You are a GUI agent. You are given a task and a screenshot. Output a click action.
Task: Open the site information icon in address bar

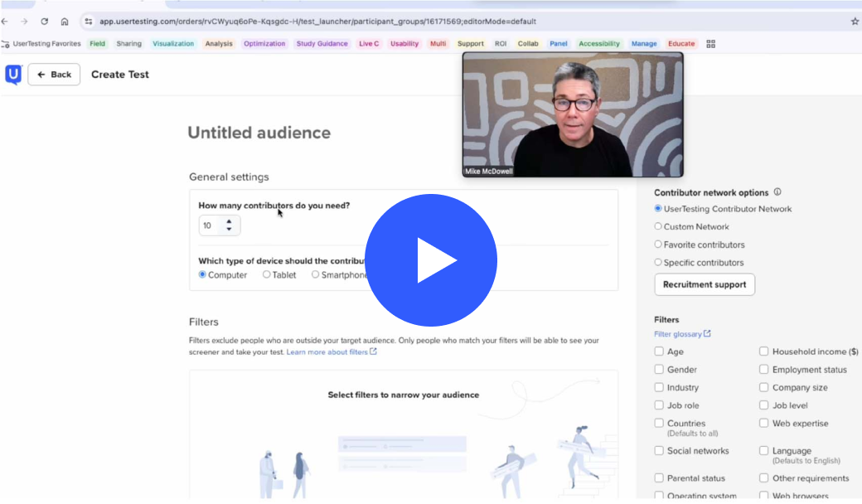tap(89, 22)
